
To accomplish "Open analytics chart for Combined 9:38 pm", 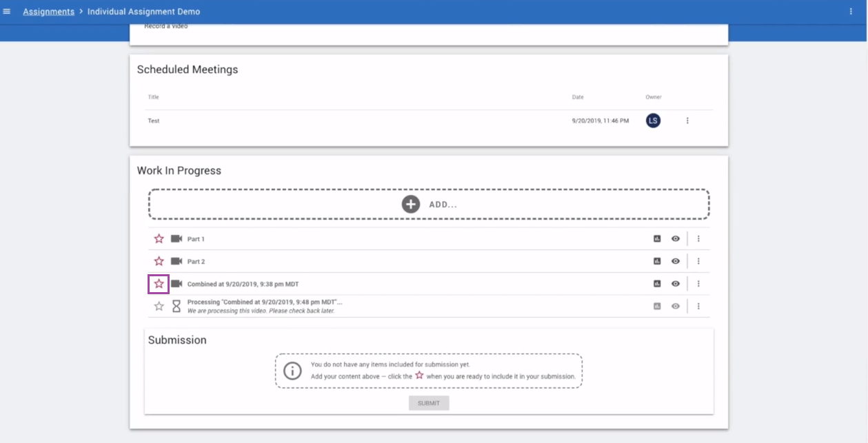I will click(x=657, y=284).
